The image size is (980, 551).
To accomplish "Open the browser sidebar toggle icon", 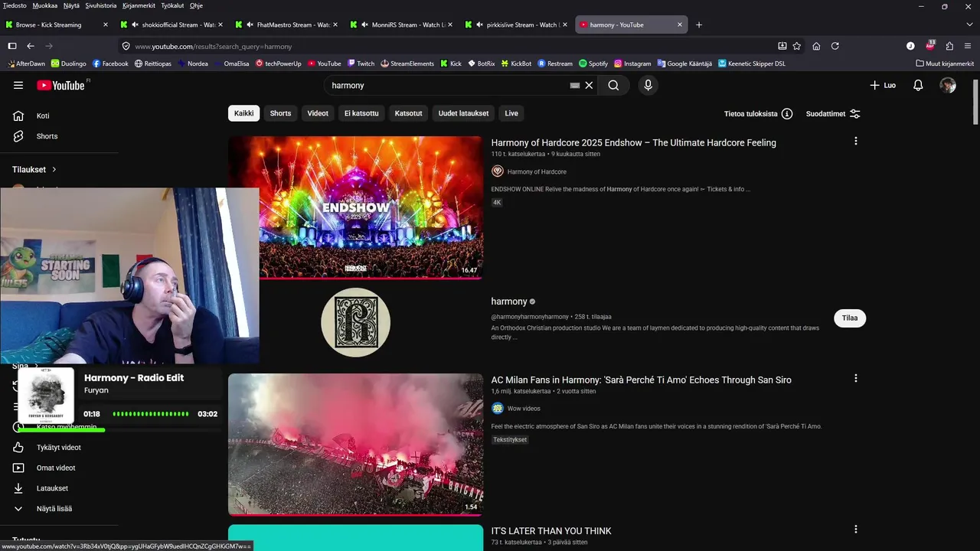I will click(12, 46).
